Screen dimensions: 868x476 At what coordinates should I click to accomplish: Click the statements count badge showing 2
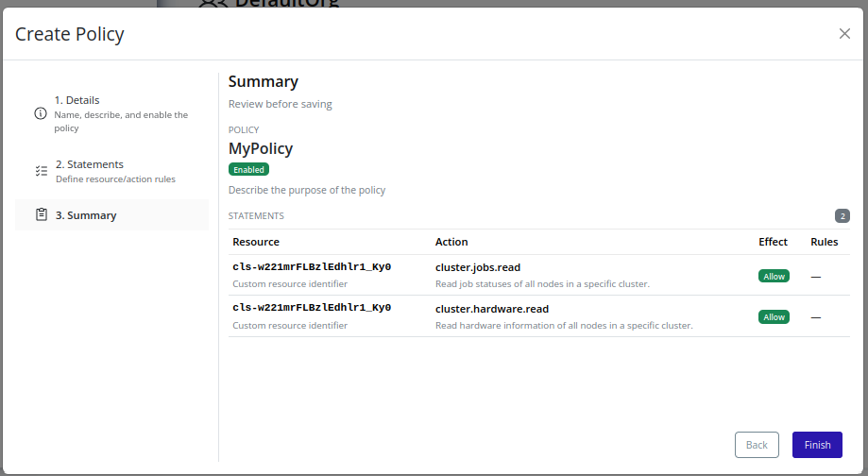point(842,216)
